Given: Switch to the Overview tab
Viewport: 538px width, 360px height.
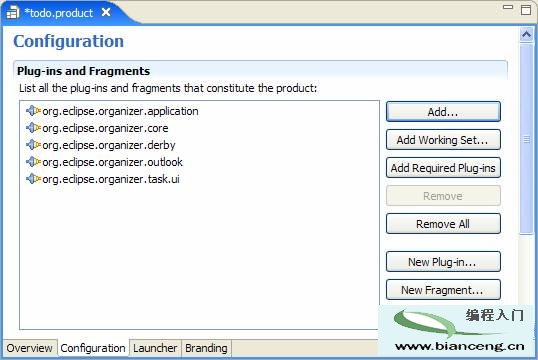Looking at the screenshot, I should [30, 348].
